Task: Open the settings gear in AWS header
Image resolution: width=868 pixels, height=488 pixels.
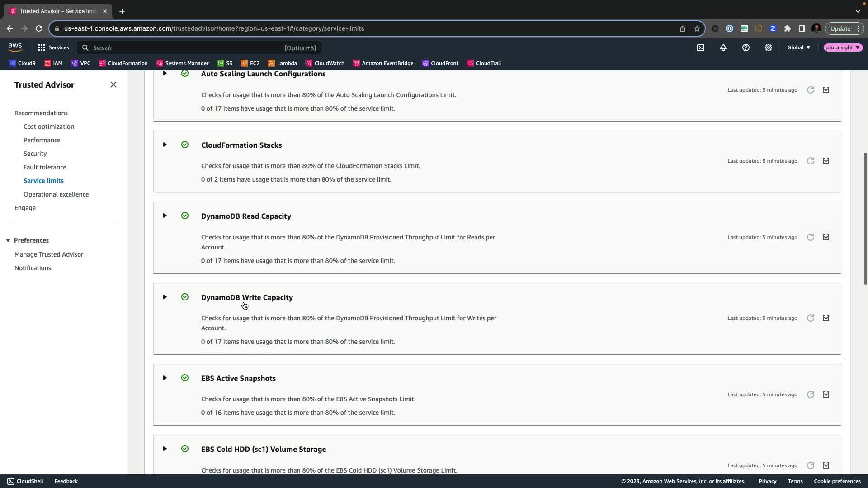Action: coord(768,47)
